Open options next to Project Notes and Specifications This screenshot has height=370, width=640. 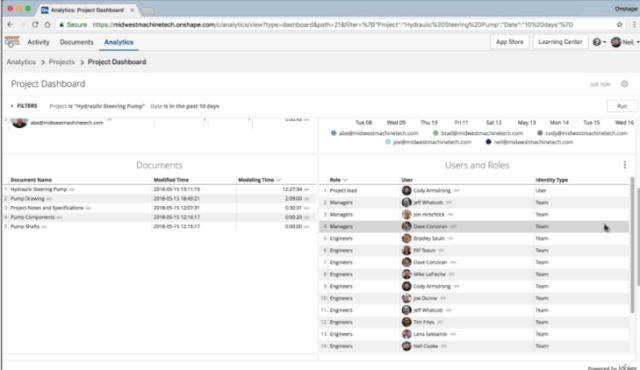coord(89,208)
